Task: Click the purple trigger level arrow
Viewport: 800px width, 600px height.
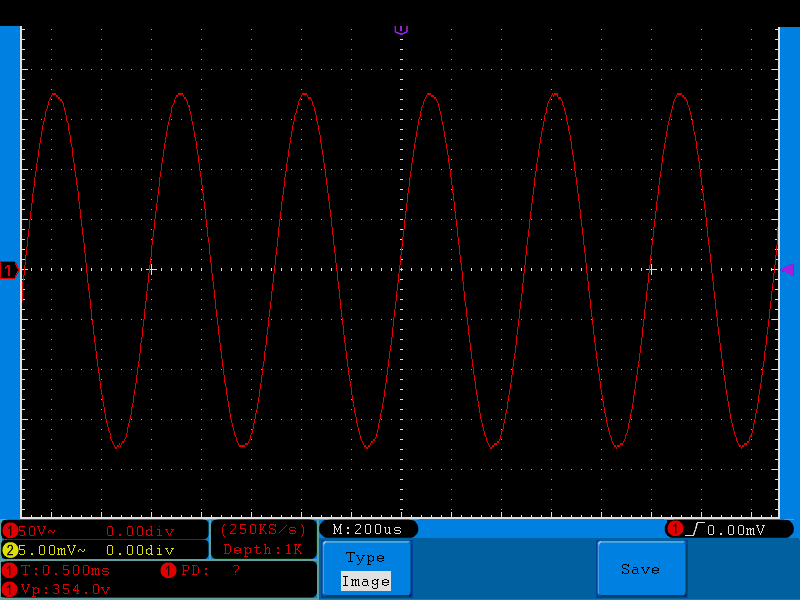Action: (x=787, y=269)
